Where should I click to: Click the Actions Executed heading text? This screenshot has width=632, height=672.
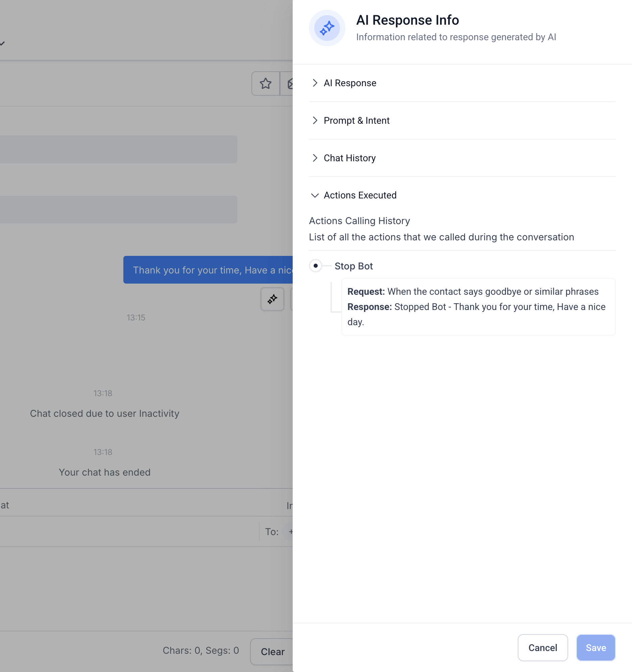(360, 195)
